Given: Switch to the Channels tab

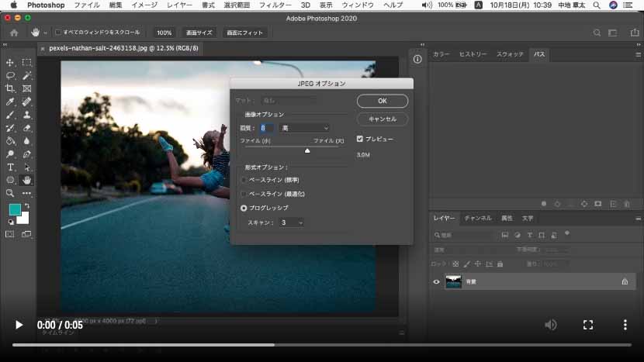Looking at the screenshot, I should tap(478, 219).
